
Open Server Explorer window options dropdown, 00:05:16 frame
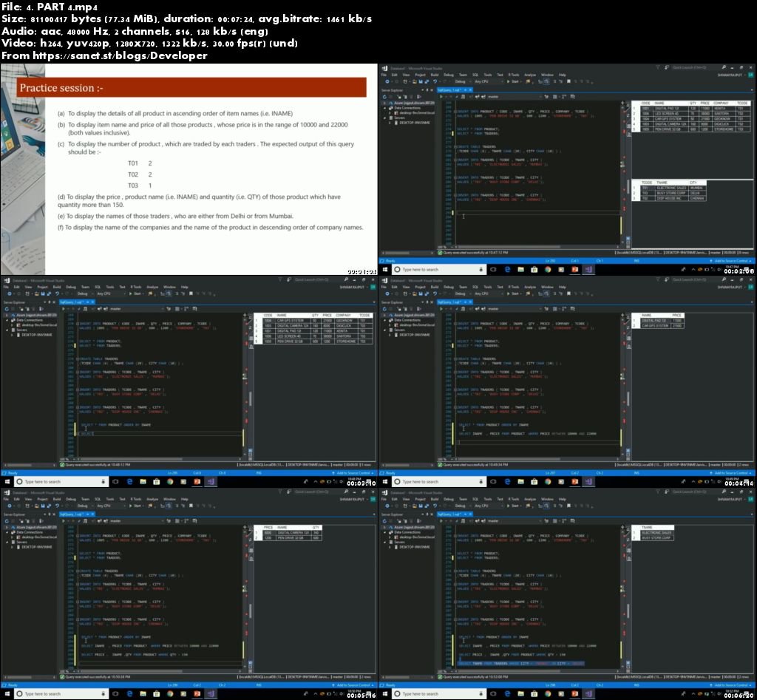(44, 514)
